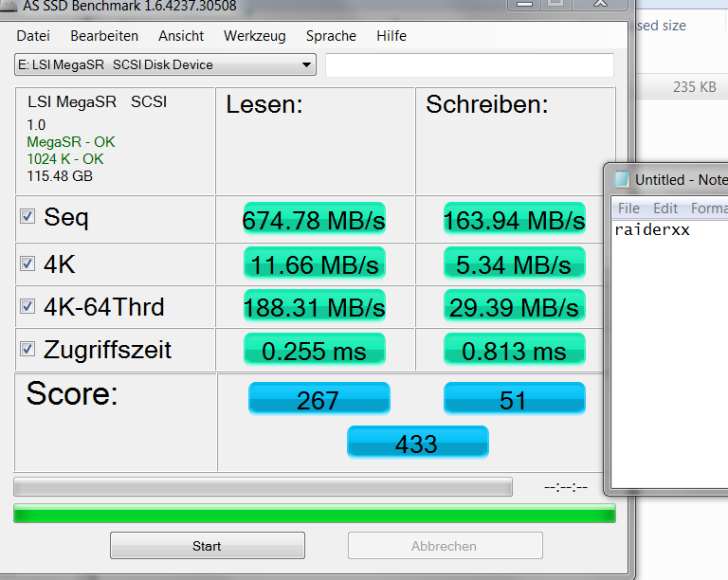Open the Sprache menu

point(331,36)
